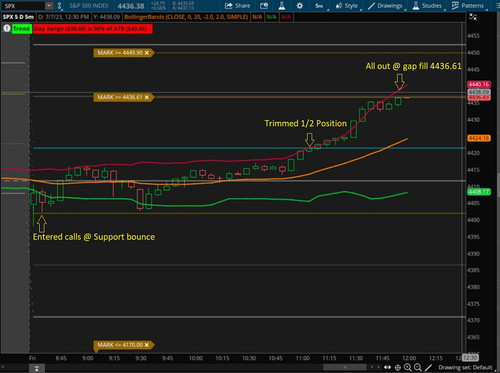Viewport: 500px width, 373px height.
Task: Open the Style menu
Action: click(x=347, y=6)
